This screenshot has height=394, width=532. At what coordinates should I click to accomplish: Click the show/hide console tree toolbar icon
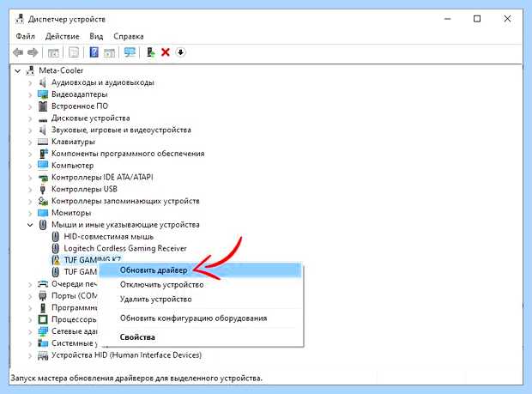53,52
